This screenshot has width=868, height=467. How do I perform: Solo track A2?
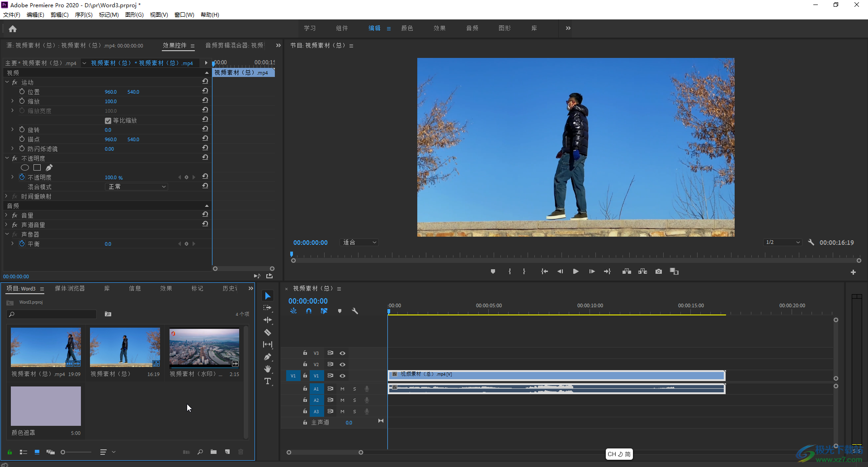[354, 400]
